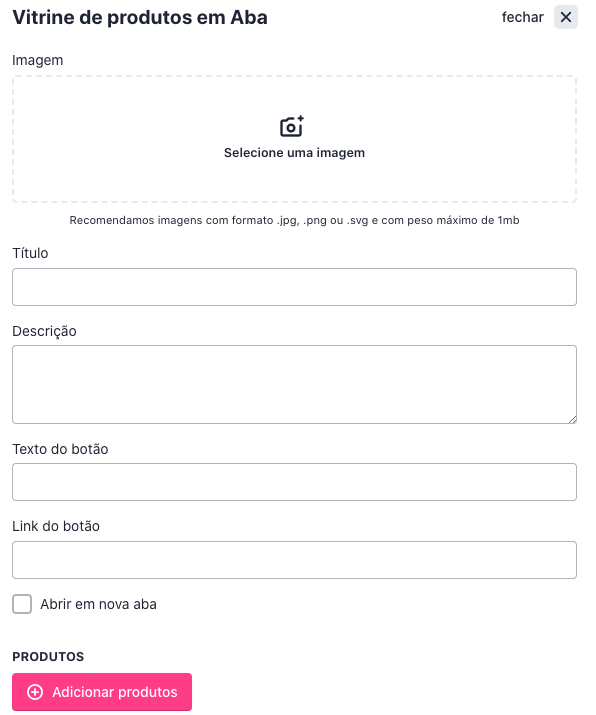Click plus circle icon in Adicionar produtos
The width and height of the screenshot is (596, 715).
(35, 692)
